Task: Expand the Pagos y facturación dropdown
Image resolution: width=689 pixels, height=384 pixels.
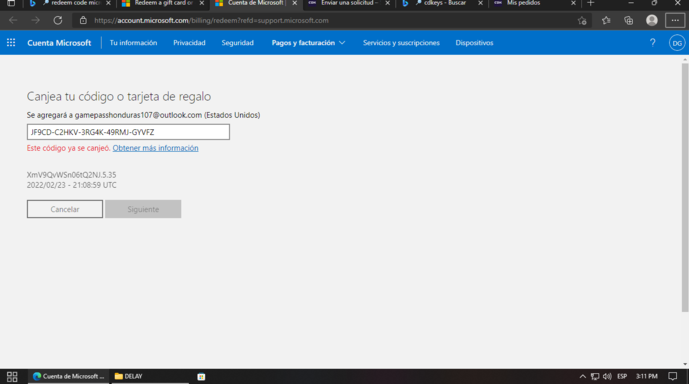Action: pos(308,43)
